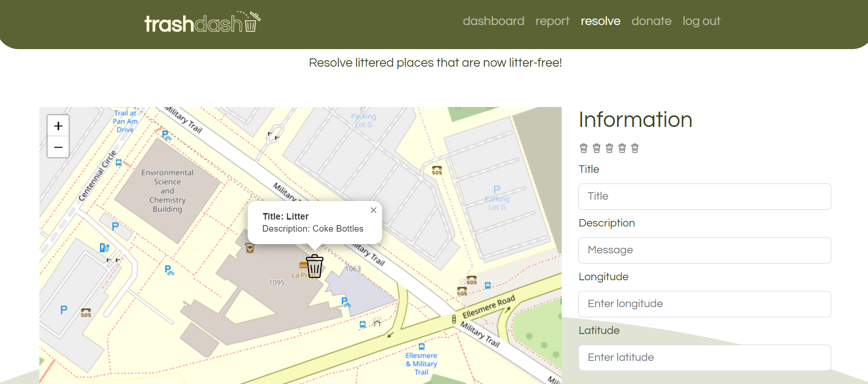The height and width of the screenshot is (384, 868).
Task: Click the bus stop icon on Centennial Circle
Action: coord(119,163)
